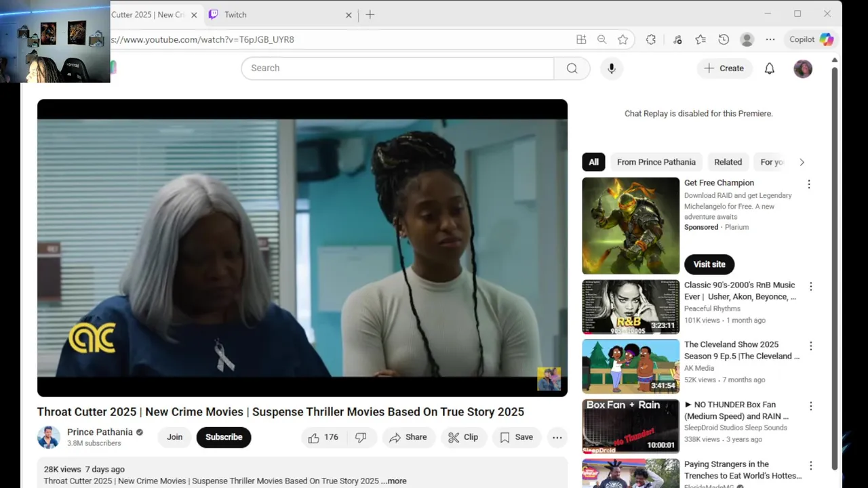Viewport: 868px width, 488px height.
Task: Open The Cleveland Show 2025 thumbnail
Action: click(x=631, y=367)
